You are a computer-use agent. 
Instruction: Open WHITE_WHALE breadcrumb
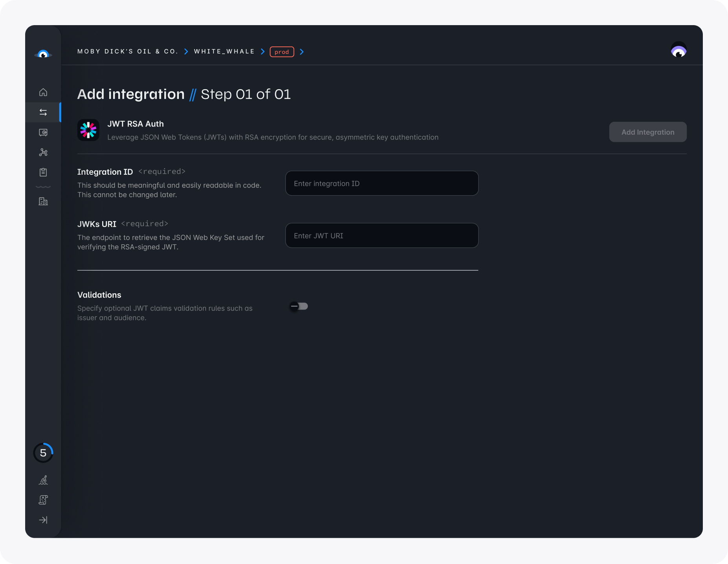(224, 51)
